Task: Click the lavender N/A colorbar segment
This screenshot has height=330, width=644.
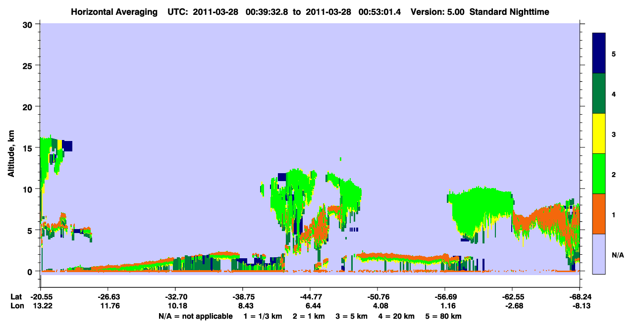Action: point(599,254)
